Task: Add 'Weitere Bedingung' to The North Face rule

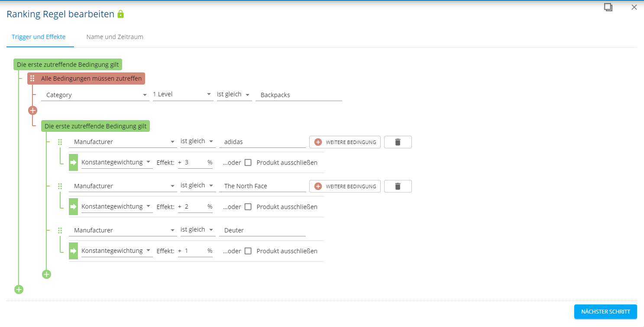Action: [x=345, y=186]
